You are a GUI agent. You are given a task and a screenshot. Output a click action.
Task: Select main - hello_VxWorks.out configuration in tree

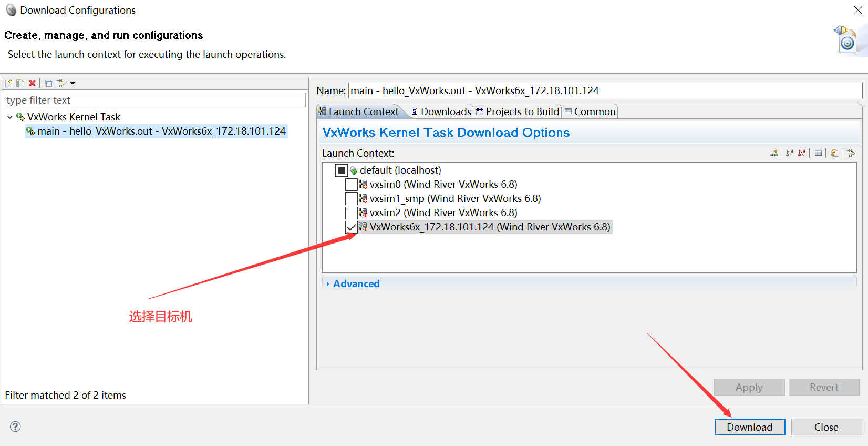[x=157, y=131]
